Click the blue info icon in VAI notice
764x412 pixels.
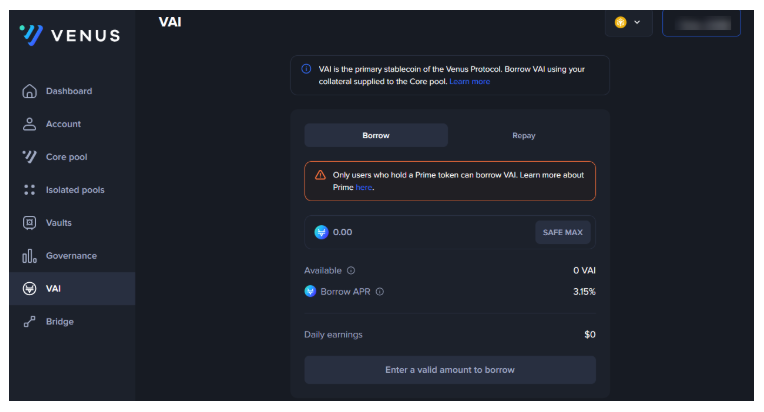click(306, 69)
